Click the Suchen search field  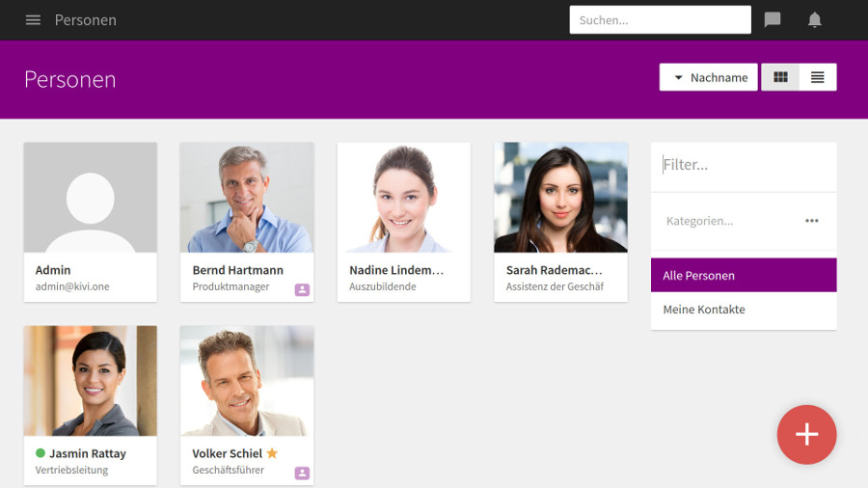(x=660, y=20)
